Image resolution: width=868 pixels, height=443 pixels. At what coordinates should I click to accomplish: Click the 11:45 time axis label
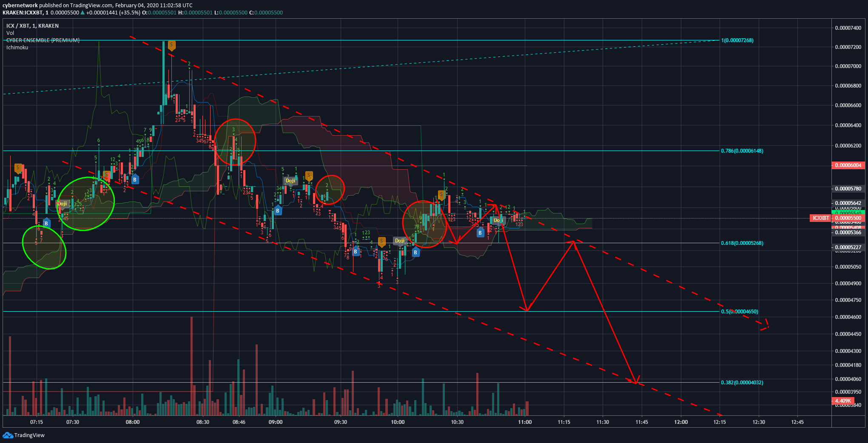(642, 422)
